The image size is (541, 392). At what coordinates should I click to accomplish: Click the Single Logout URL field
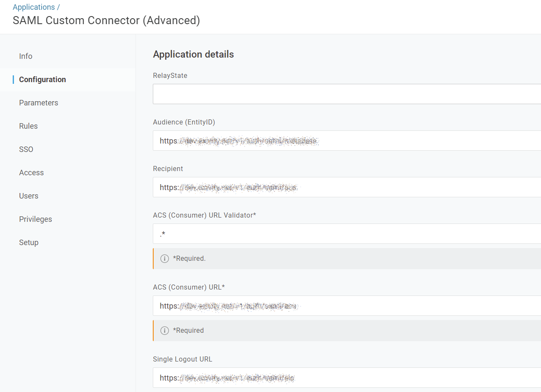pos(347,378)
